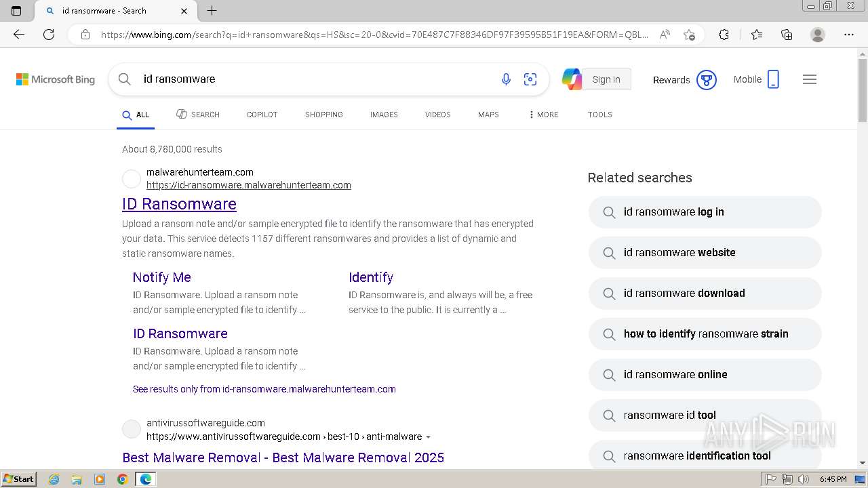
Task: Select the ALL results tab
Action: coord(136,115)
